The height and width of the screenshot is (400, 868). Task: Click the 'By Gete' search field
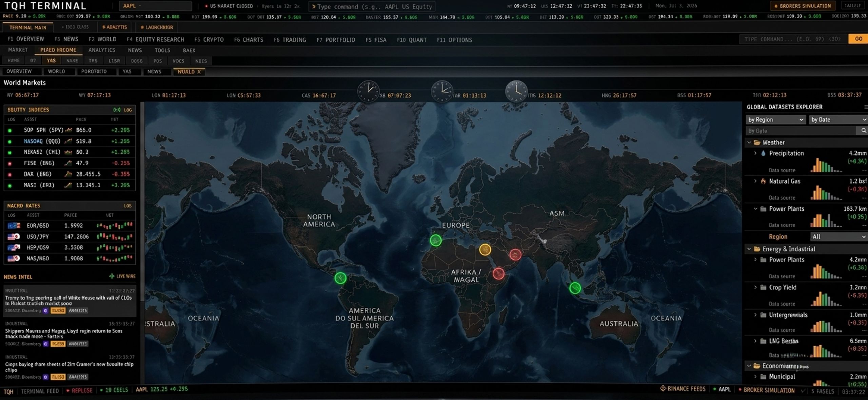coord(802,131)
